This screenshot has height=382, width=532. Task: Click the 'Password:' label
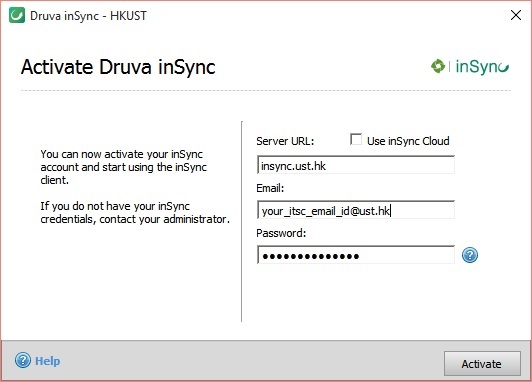pyautogui.click(x=281, y=233)
